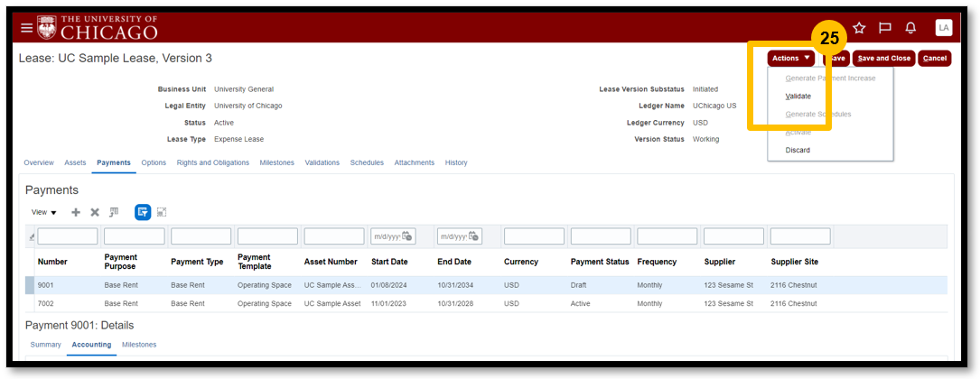Sort by Frequency column header
This screenshot has width=980, height=379.
[658, 262]
